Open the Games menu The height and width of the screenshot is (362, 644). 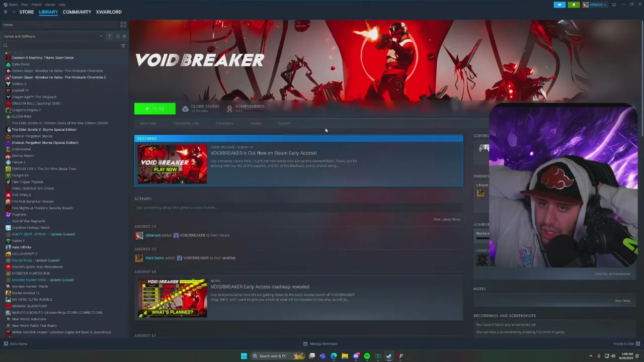click(50, 5)
